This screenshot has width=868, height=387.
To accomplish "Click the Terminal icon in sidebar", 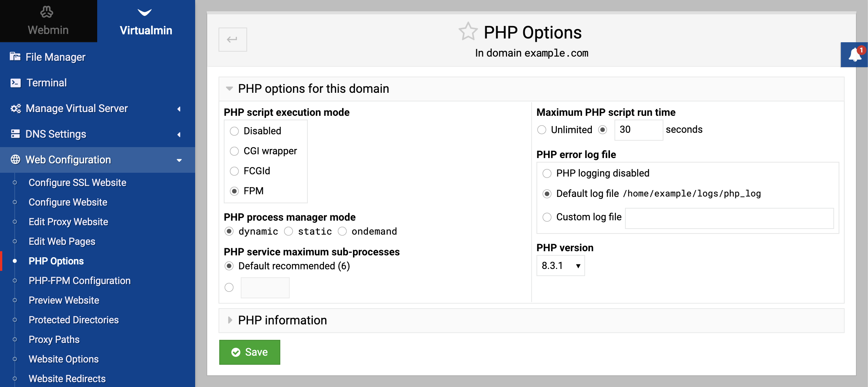I will (15, 83).
